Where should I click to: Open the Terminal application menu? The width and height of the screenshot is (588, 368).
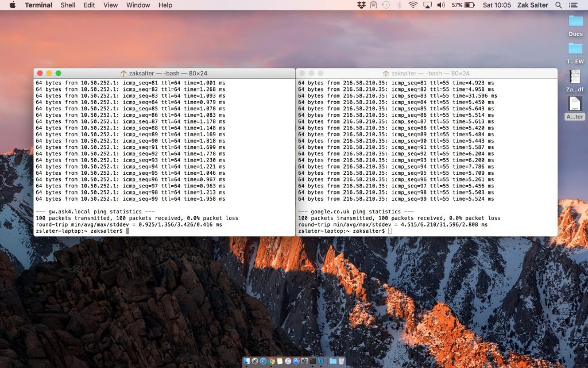(38, 5)
